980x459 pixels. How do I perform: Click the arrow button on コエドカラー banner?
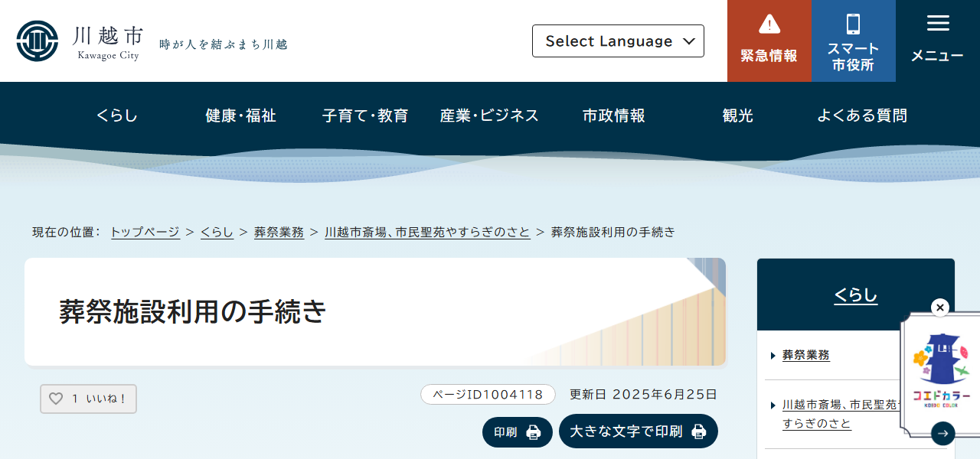click(x=942, y=433)
